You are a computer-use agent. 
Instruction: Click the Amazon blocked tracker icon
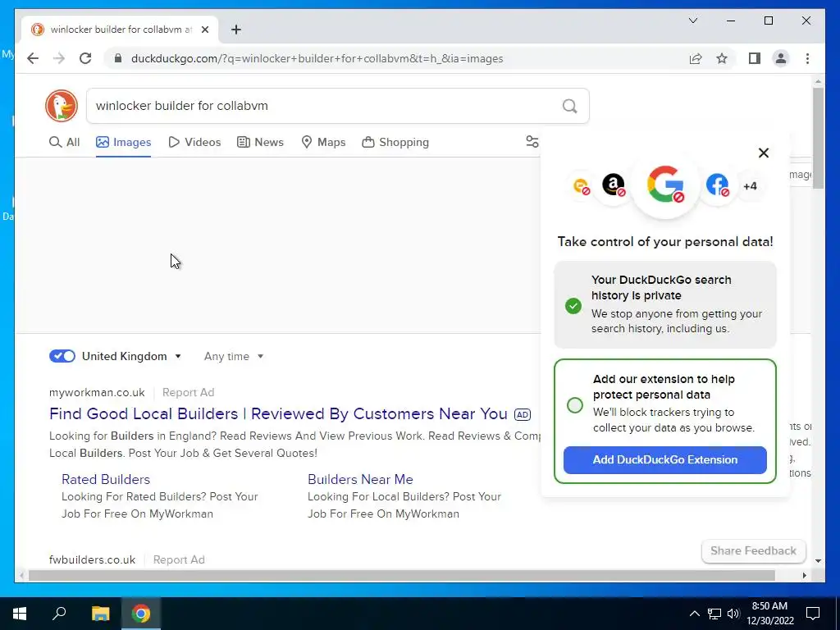point(614,185)
